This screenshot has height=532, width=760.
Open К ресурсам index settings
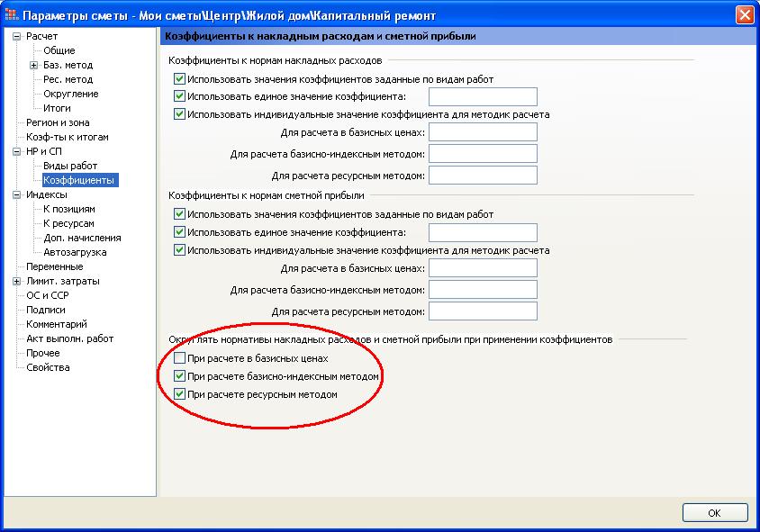pyautogui.click(x=68, y=223)
